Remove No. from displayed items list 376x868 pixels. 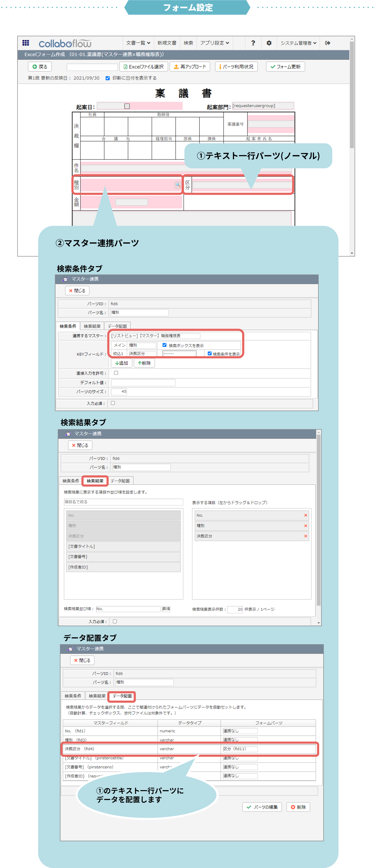tap(306, 515)
